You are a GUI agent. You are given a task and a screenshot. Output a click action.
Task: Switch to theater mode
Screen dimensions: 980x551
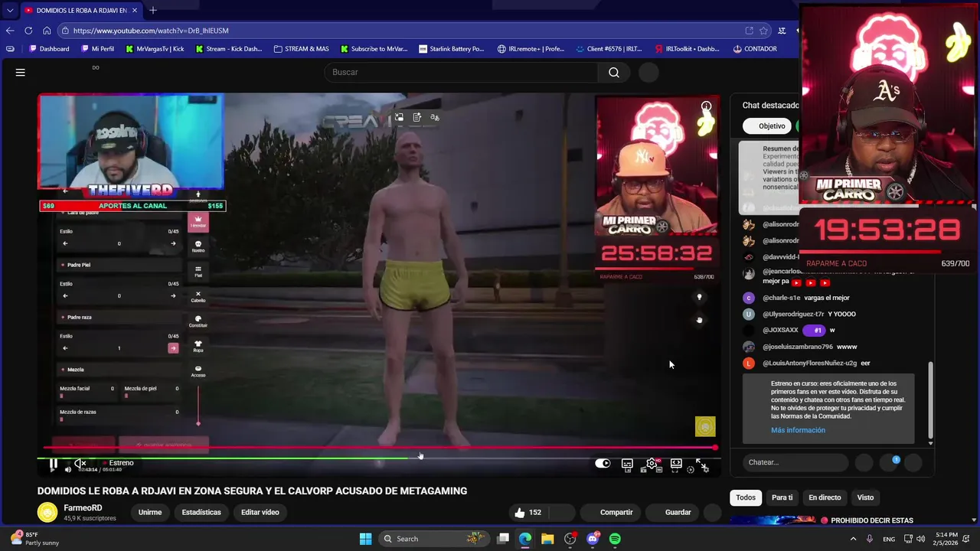(x=676, y=463)
